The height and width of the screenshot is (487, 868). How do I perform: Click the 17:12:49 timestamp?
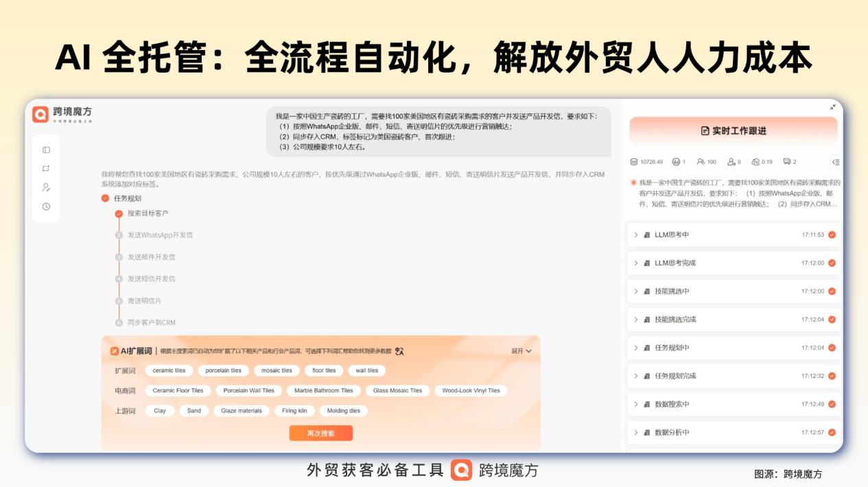tap(812, 404)
